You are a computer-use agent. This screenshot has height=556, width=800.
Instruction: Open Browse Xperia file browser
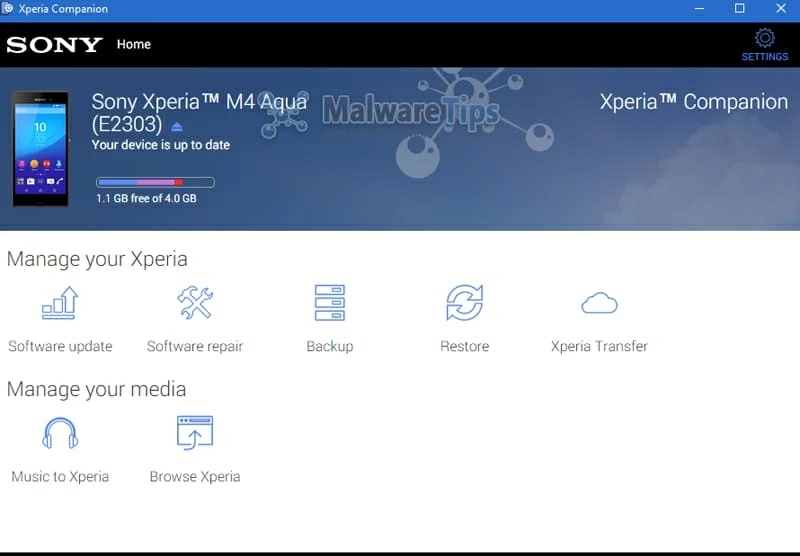pos(195,433)
